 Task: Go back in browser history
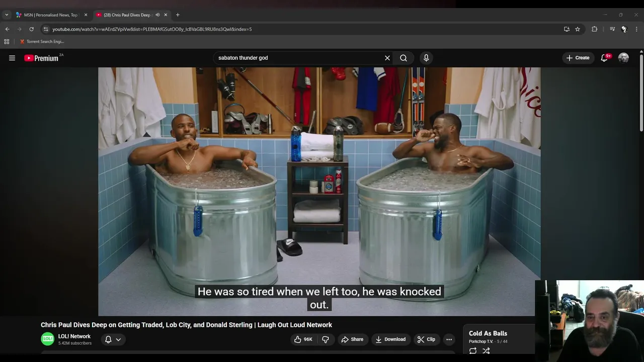click(x=7, y=29)
